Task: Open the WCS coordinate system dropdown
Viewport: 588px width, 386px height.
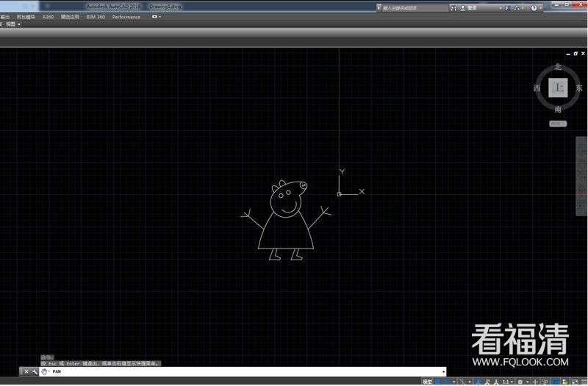Action: point(558,124)
